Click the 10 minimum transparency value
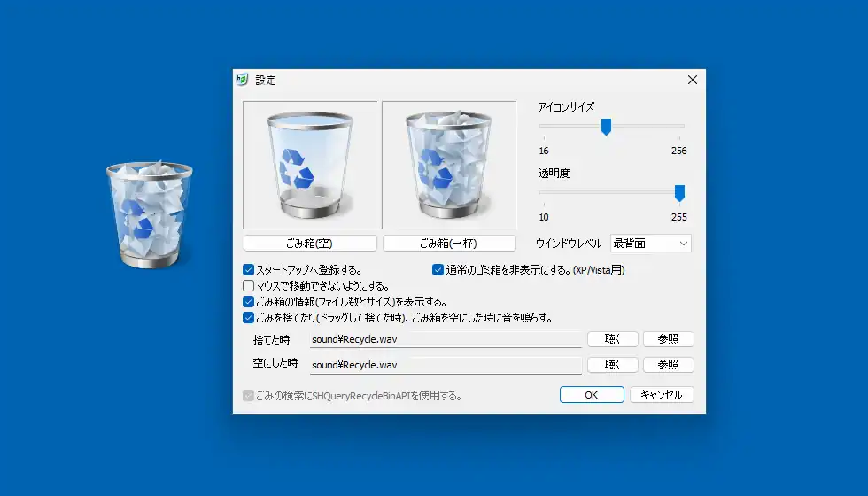This screenshot has width=868, height=496. [x=544, y=217]
